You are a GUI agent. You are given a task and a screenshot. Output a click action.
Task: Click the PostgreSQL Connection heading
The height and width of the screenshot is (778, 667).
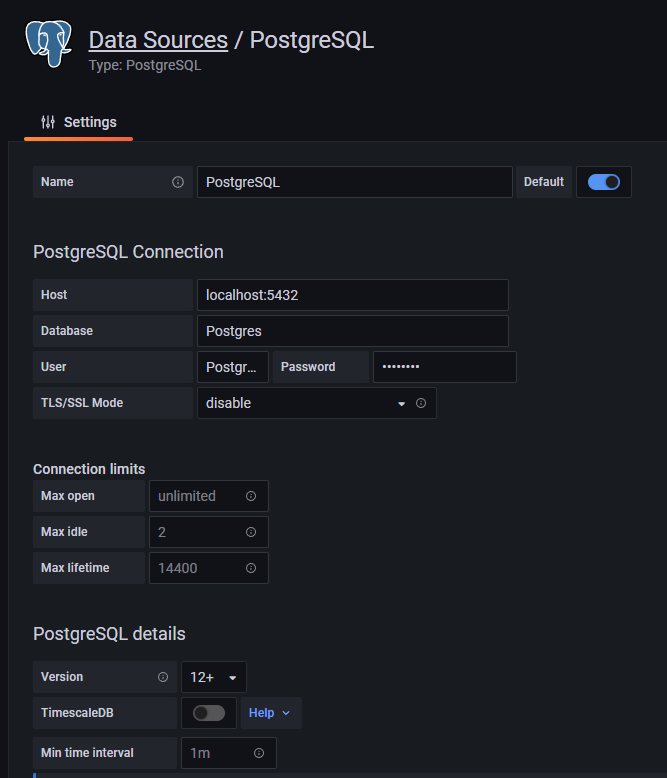129,252
